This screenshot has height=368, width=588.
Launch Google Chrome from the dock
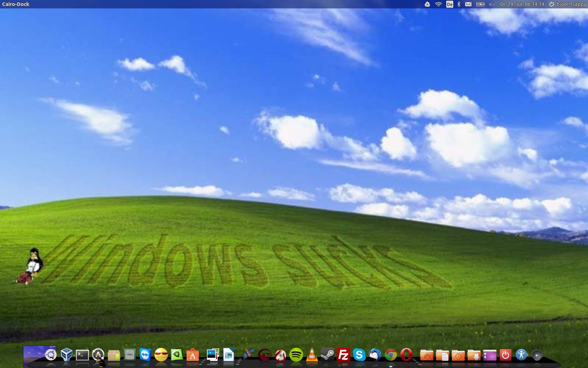[x=391, y=355]
